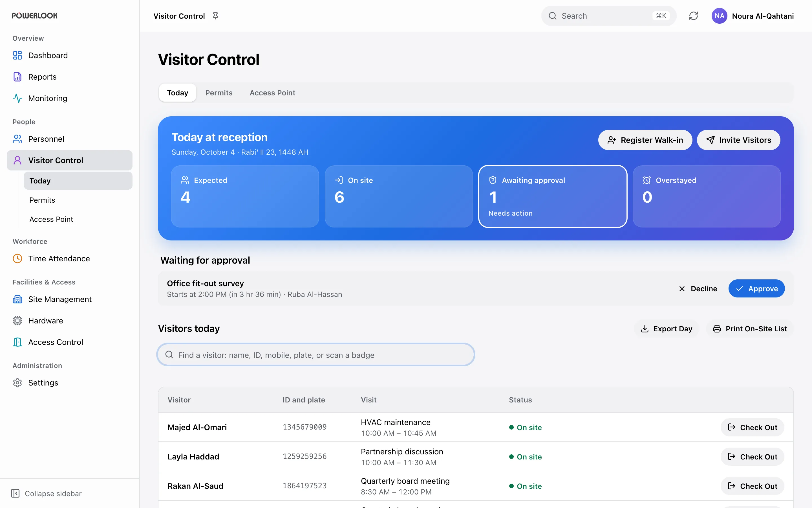The width and height of the screenshot is (812, 508).
Task: Click the pin icon beside Visitor Control title
Action: pyautogui.click(x=215, y=16)
